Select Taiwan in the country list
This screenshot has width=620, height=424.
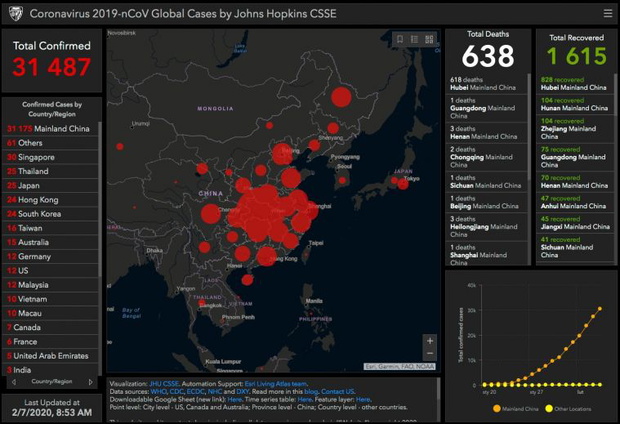[50, 228]
